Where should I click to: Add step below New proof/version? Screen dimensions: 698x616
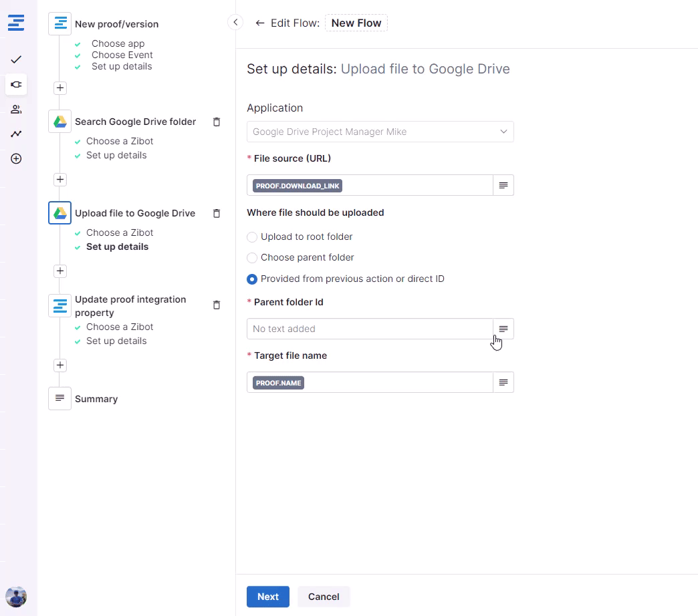point(60,88)
